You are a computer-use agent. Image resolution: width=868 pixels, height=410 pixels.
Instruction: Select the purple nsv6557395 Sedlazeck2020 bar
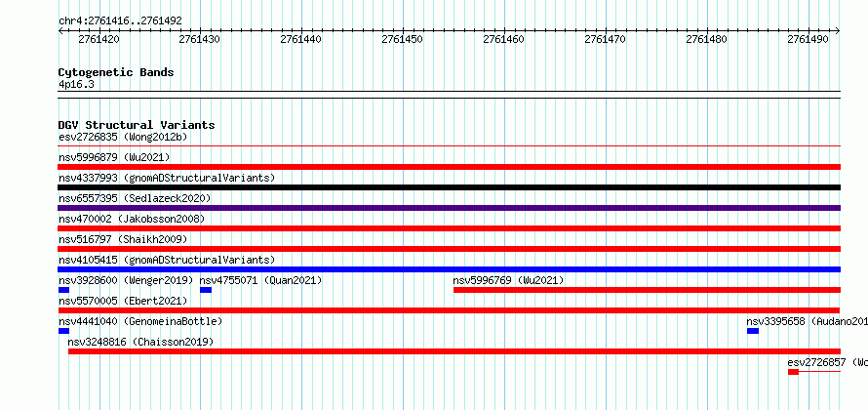coord(449,208)
